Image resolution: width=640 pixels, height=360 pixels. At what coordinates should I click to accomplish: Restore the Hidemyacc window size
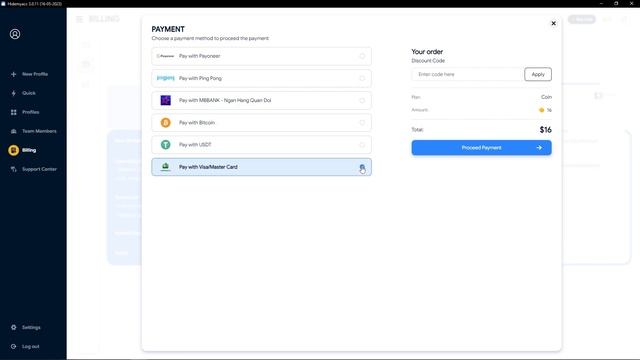click(616, 3)
